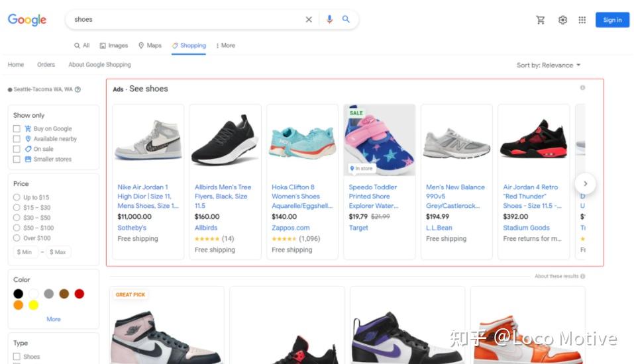Clear the search box with X icon
The width and height of the screenshot is (634, 364).
pos(309,19)
